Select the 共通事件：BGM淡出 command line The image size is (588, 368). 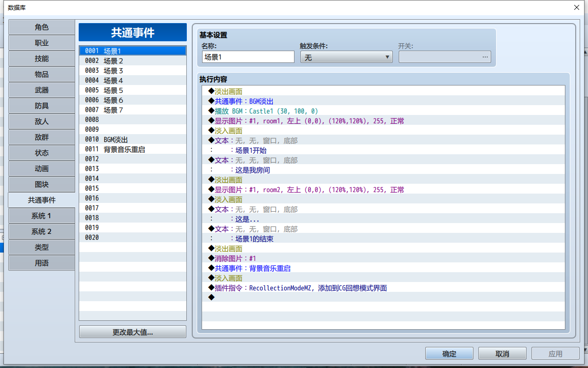383,101
